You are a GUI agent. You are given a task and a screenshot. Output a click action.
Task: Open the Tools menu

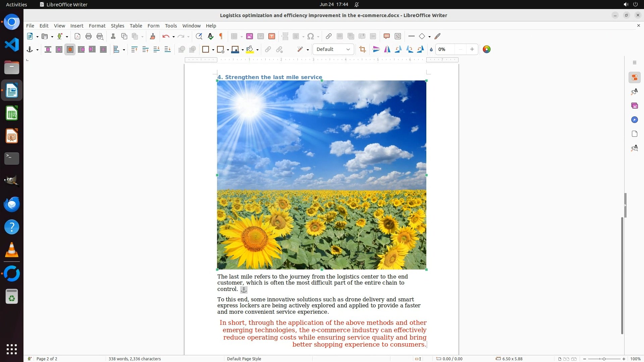pyautogui.click(x=171, y=26)
